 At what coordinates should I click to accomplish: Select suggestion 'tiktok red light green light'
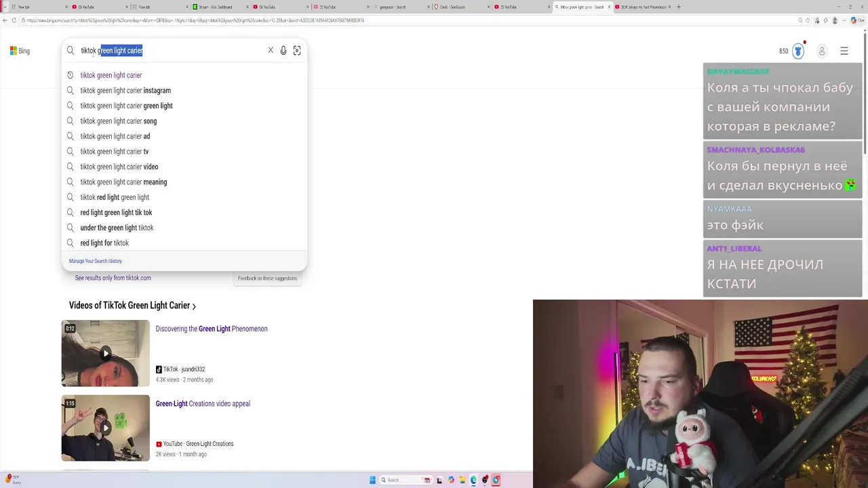click(184, 197)
